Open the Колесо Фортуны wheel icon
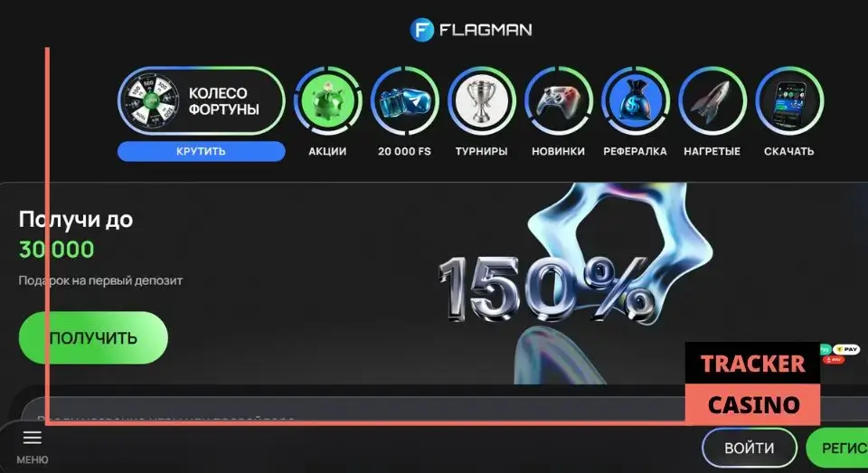868x473 pixels. 149,100
